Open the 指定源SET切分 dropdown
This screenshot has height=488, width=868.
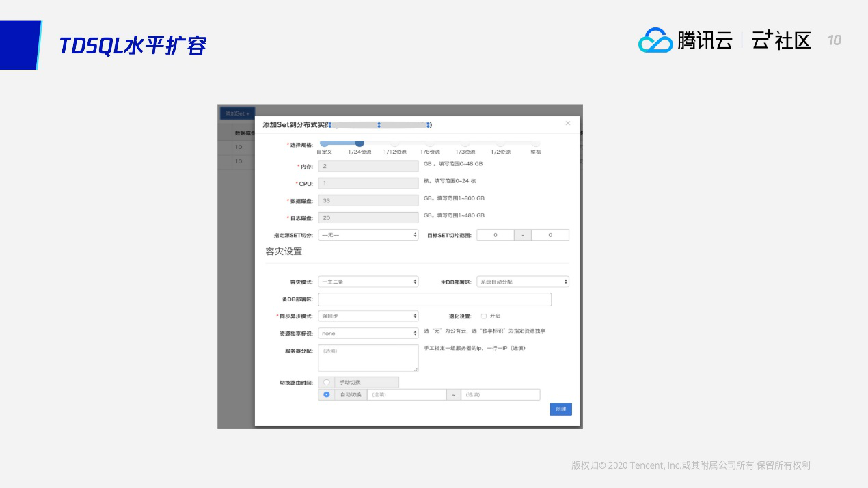[x=368, y=235]
